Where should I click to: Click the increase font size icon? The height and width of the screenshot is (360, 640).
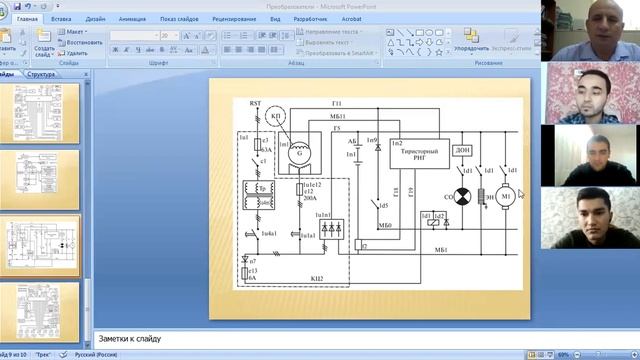pyautogui.click(x=187, y=36)
